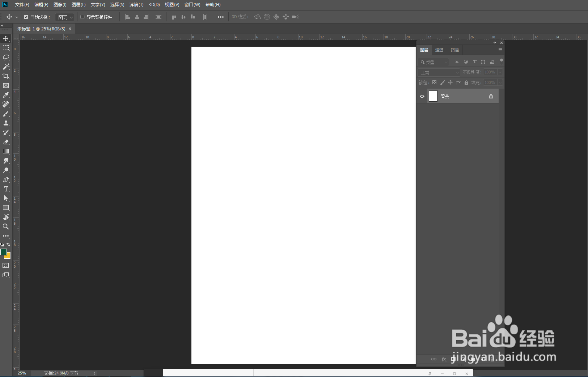The image size is (588, 377).
Task: Select the Horizontal Type tool
Action: pyautogui.click(x=6, y=189)
